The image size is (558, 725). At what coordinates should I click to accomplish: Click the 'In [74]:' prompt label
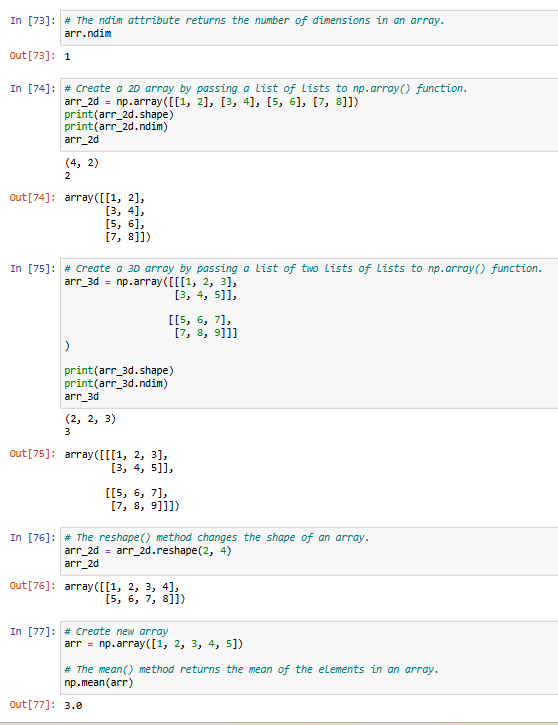click(x=33, y=88)
